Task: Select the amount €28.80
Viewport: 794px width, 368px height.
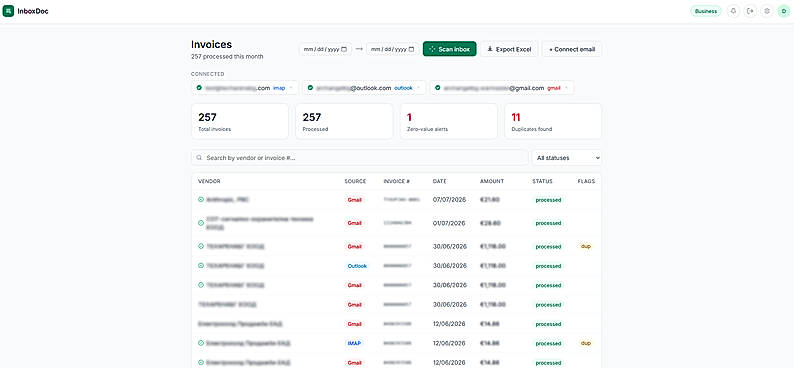Action: (491, 223)
